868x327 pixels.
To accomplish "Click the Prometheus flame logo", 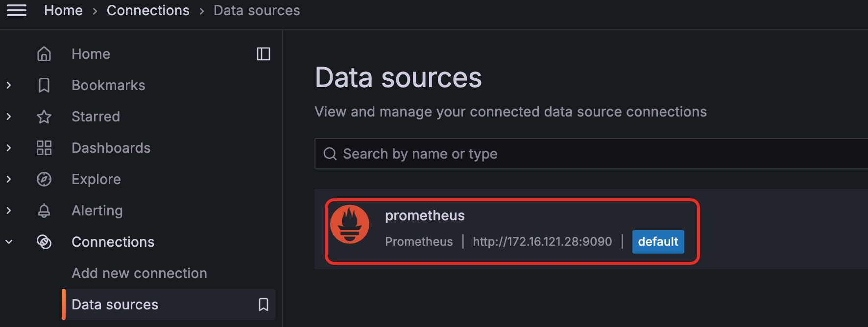I will [x=350, y=224].
